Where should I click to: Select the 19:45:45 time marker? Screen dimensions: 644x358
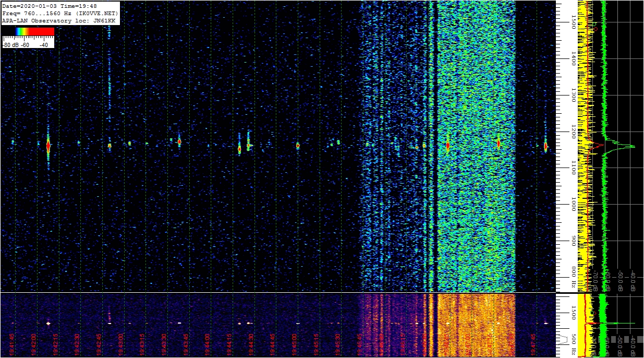(x=360, y=344)
